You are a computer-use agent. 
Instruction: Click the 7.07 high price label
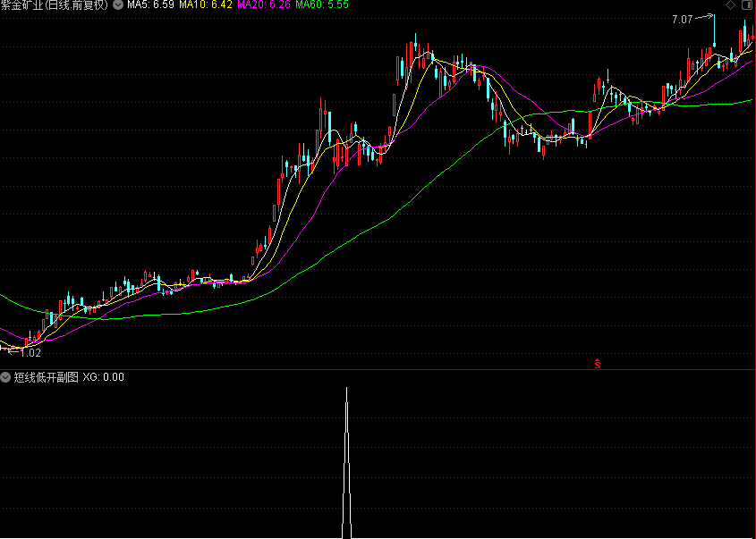click(683, 20)
